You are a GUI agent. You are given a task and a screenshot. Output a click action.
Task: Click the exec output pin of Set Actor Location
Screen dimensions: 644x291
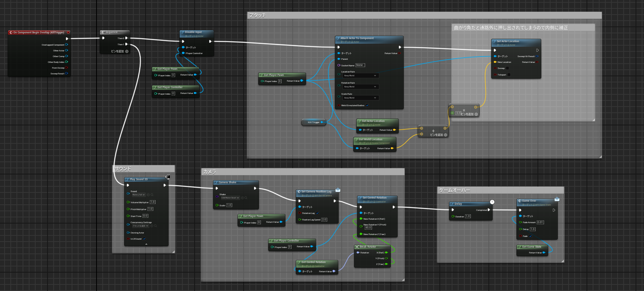point(537,50)
